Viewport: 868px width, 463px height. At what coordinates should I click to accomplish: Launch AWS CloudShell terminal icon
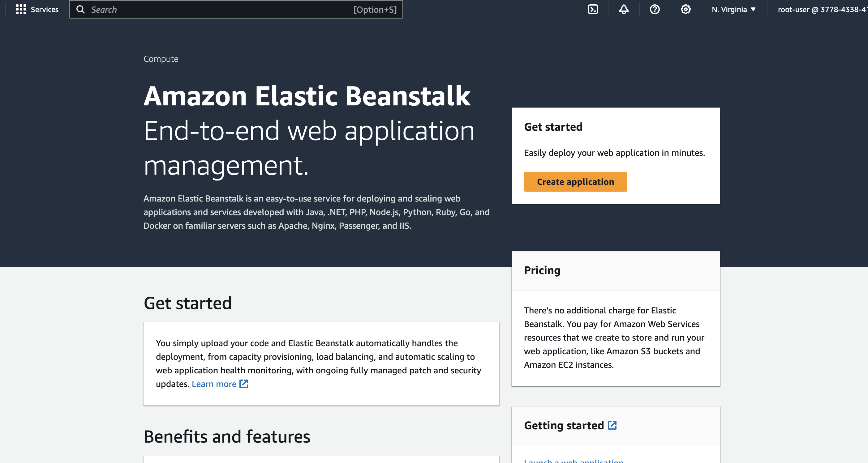pyautogui.click(x=593, y=10)
